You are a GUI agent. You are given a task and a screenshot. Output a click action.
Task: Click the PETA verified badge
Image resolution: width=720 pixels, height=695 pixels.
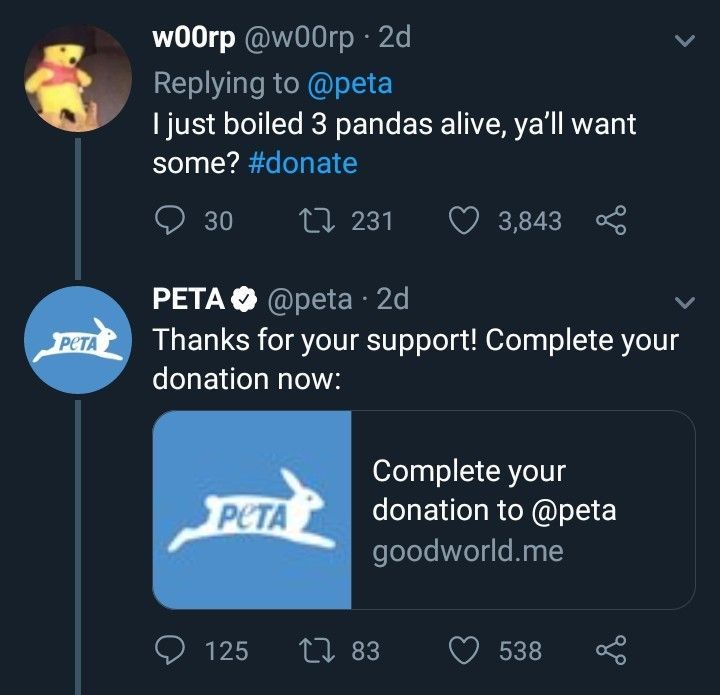pos(243,299)
